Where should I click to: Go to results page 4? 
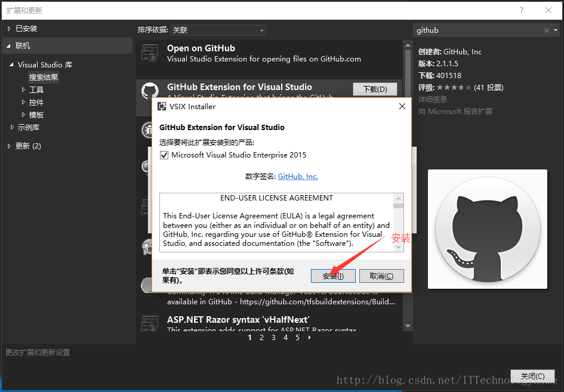click(x=285, y=337)
